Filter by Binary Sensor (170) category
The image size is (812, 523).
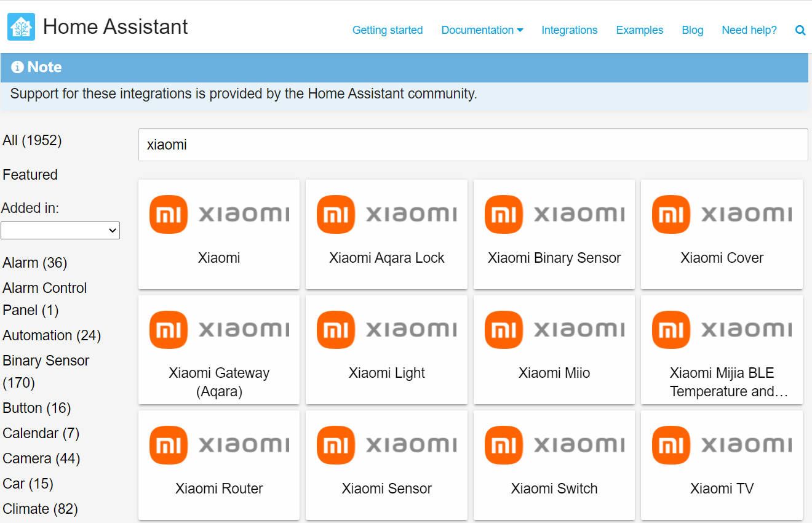[x=46, y=372]
